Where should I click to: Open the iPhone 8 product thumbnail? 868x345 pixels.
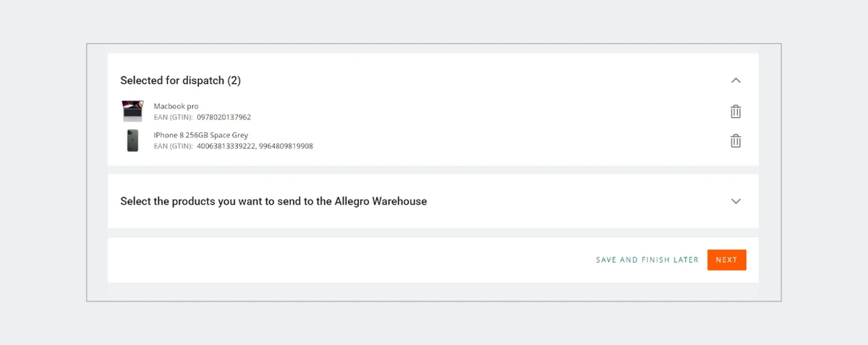[x=132, y=140]
